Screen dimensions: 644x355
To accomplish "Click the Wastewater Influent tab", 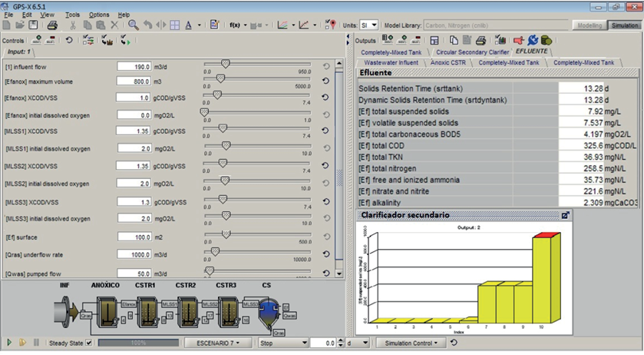I will click(x=391, y=61).
